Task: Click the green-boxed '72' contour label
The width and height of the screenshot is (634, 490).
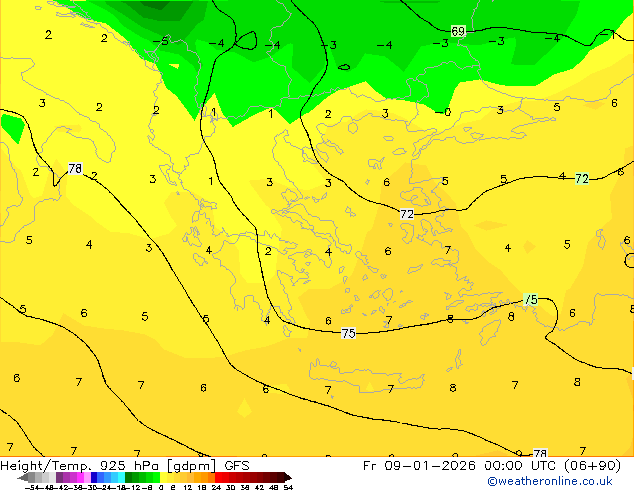Action: pyautogui.click(x=582, y=178)
